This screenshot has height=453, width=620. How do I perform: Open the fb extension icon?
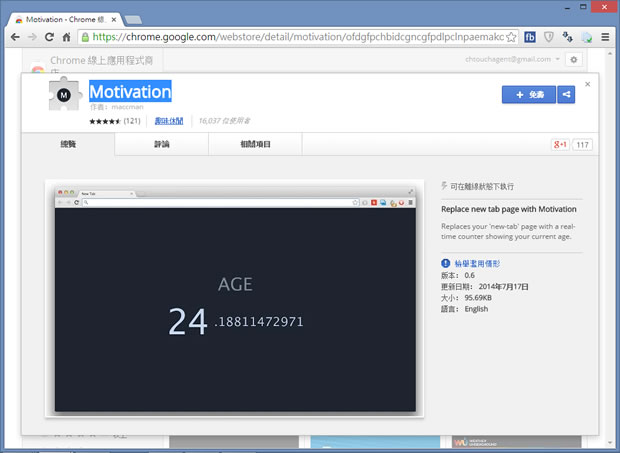[x=530, y=37]
